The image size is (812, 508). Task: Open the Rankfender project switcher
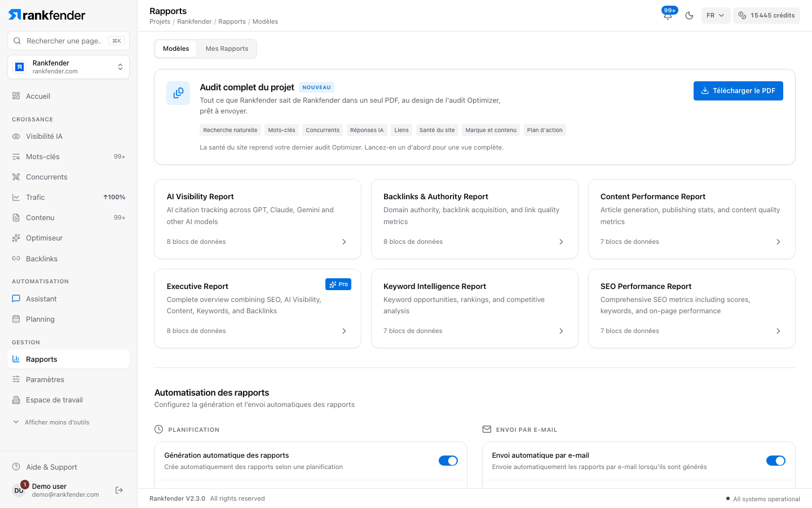tap(68, 67)
